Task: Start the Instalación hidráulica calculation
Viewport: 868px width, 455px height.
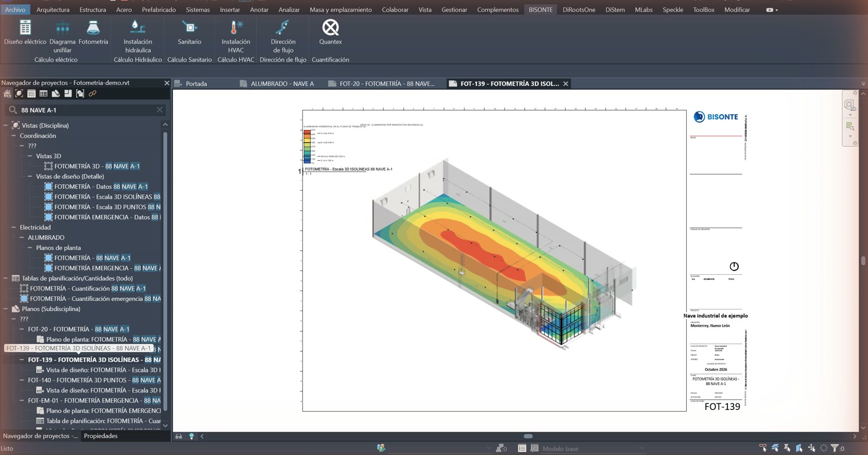Action: pos(138,36)
